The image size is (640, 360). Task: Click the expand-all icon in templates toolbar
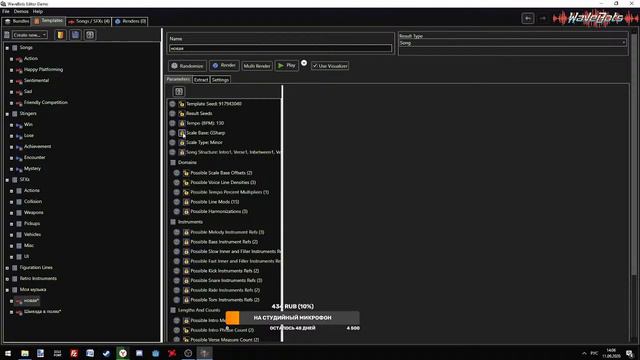point(90,35)
